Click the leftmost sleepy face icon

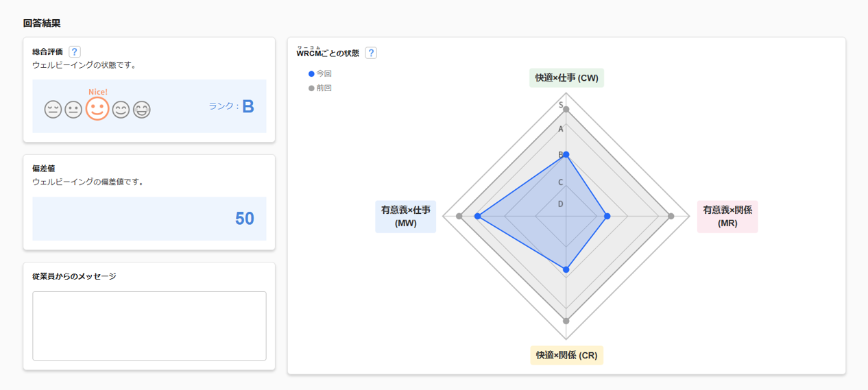[x=53, y=110]
